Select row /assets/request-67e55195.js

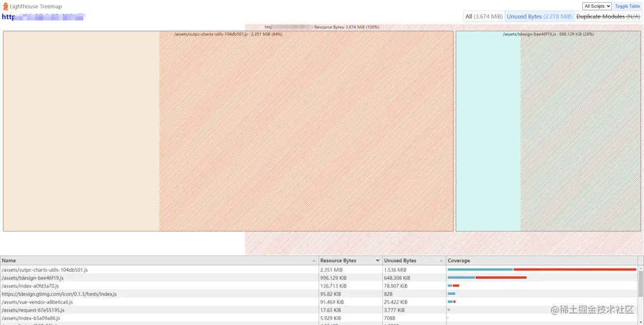click(x=318, y=310)
